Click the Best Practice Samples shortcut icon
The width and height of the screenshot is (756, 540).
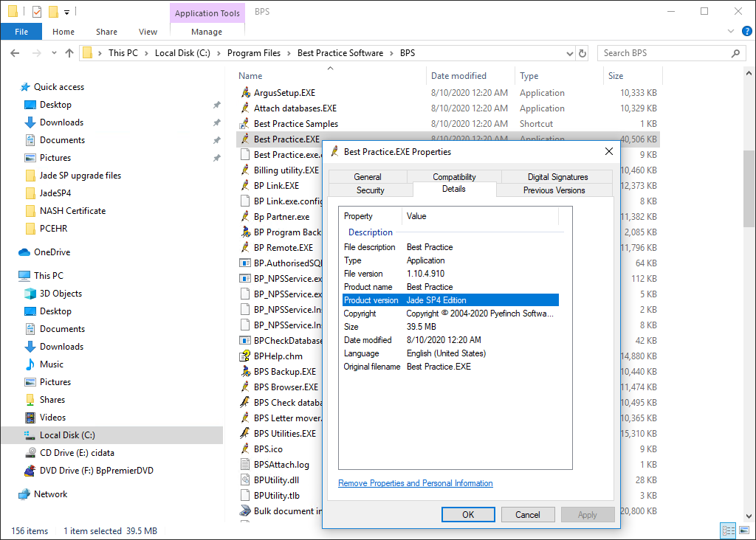pos(245,123)
